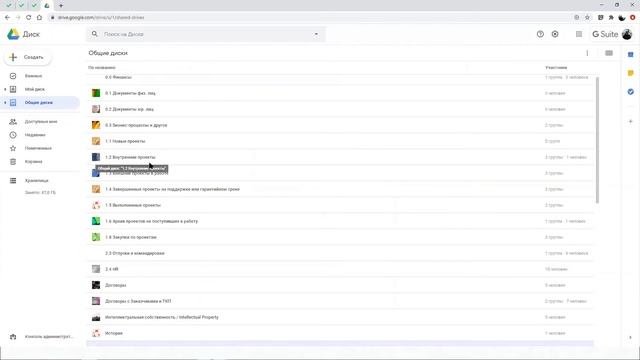Open the browser extensions puzzle icon
Image resolution: width=640 pixels, height=360 pixels.
611,18
